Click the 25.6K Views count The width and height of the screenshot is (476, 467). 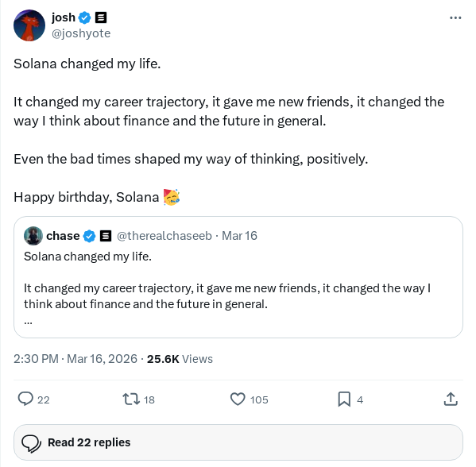click(x=180, y=359)
